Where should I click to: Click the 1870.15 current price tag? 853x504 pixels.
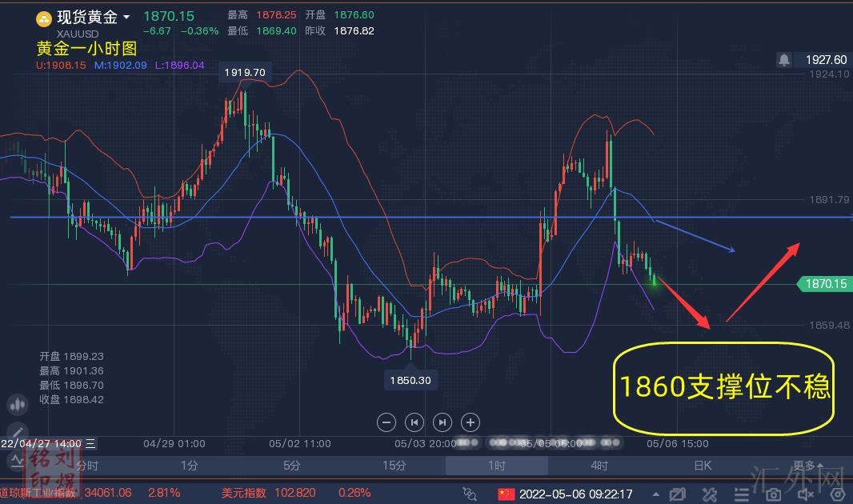coord(824,283)
